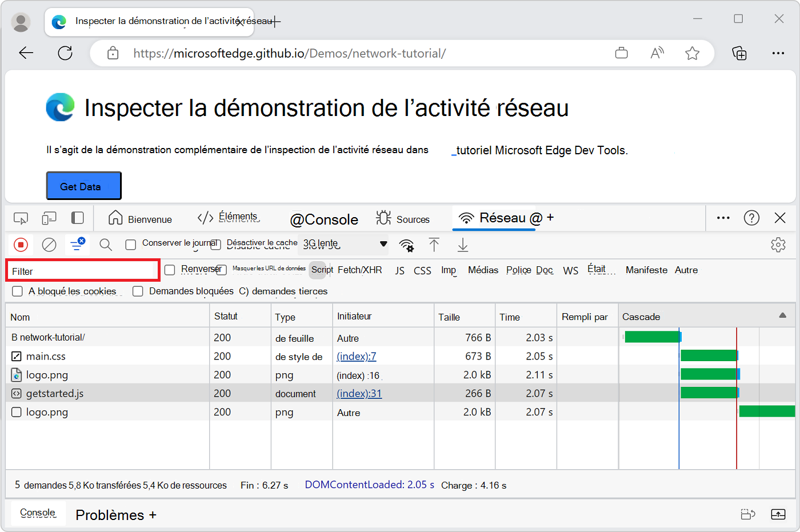Select Console tab in bottom drawer
The height and width of the screenshot is (532, 800).
click(x=38, y=513)
